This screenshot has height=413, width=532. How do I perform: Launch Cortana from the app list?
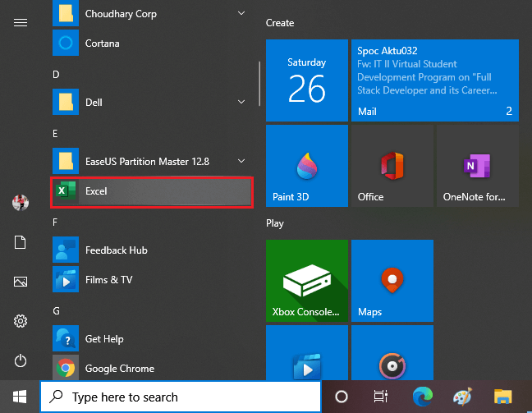[152, 43]
